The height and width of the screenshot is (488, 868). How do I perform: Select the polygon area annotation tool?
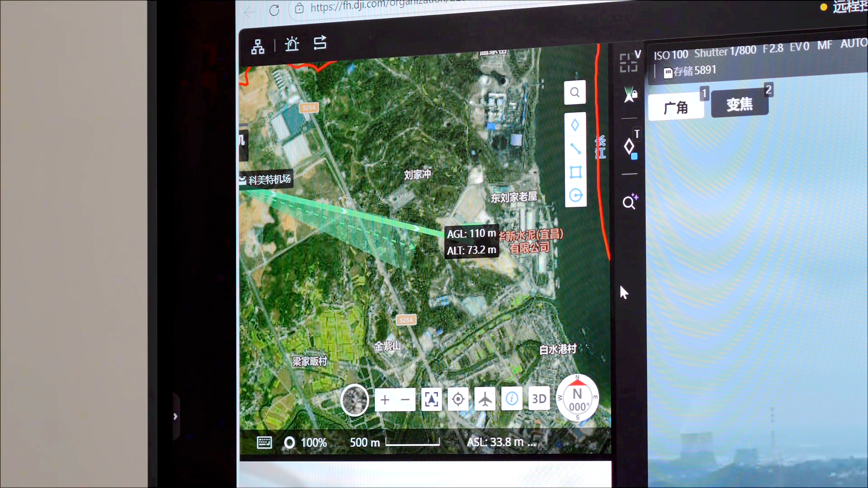pyautogui.click(x=576, y=172)
